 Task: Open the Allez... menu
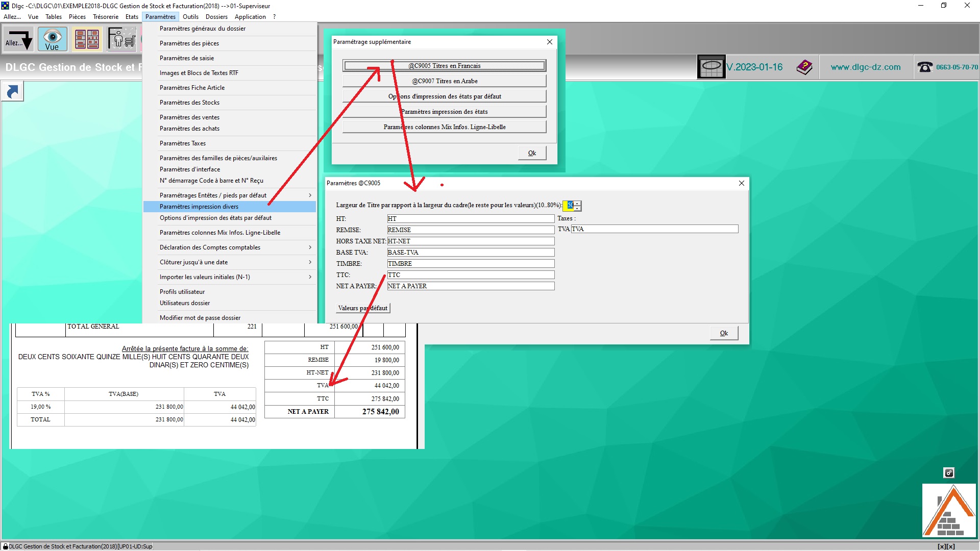click(12, 17)
